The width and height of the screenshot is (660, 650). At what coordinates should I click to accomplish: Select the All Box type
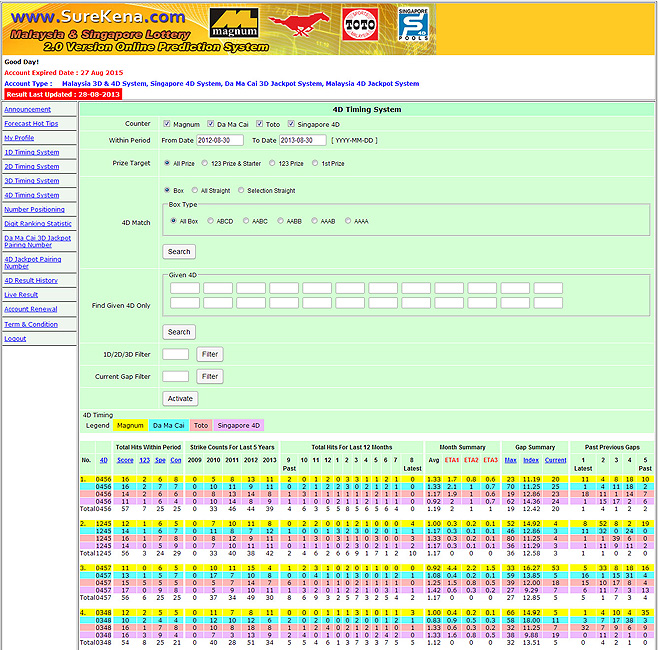coord(173,221)
